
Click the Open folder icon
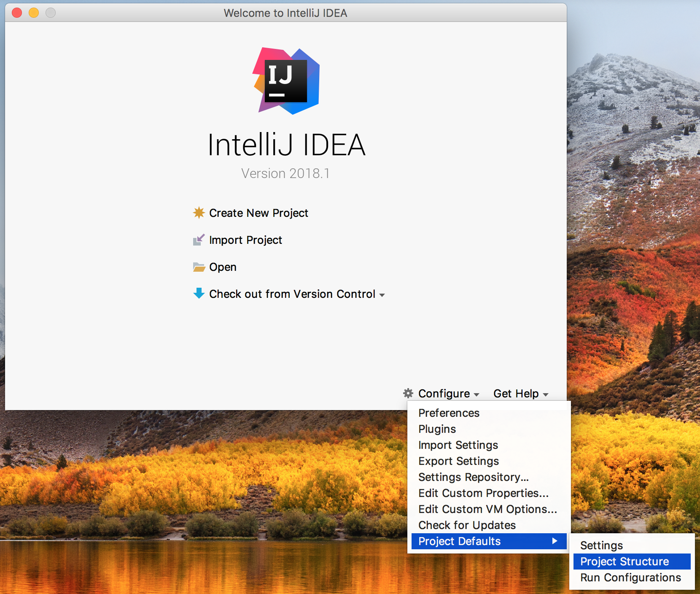click(x=199, y=267)
